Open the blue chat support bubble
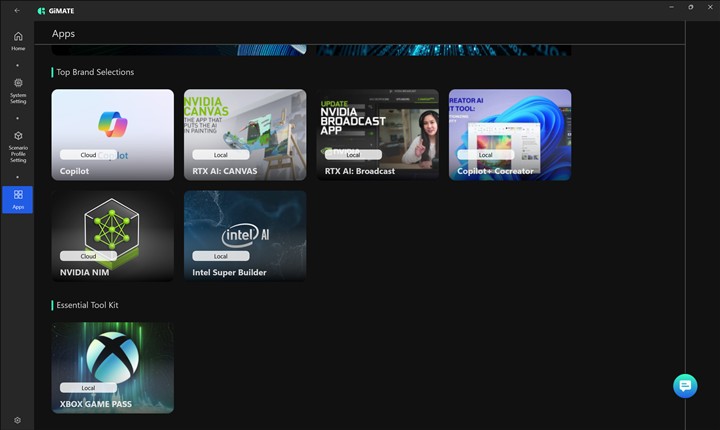The image size is (720, 430). click(685, 386)
